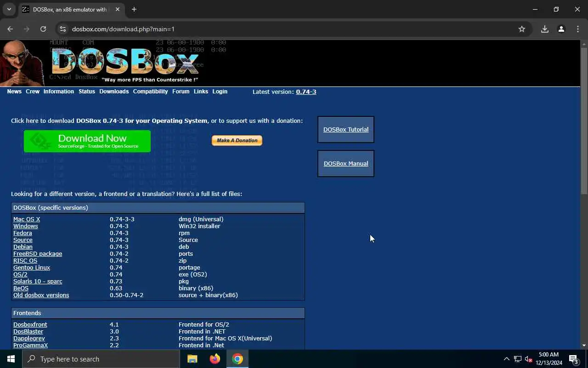
Task: Open the DOSBox Manual link
Action: (x=346, y=163)
